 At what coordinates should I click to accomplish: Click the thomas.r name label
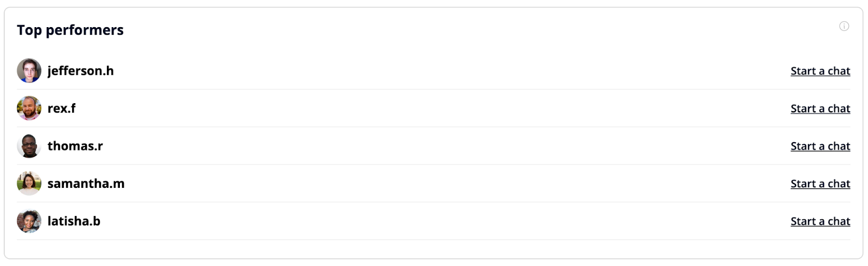click(x=75, y=146)
